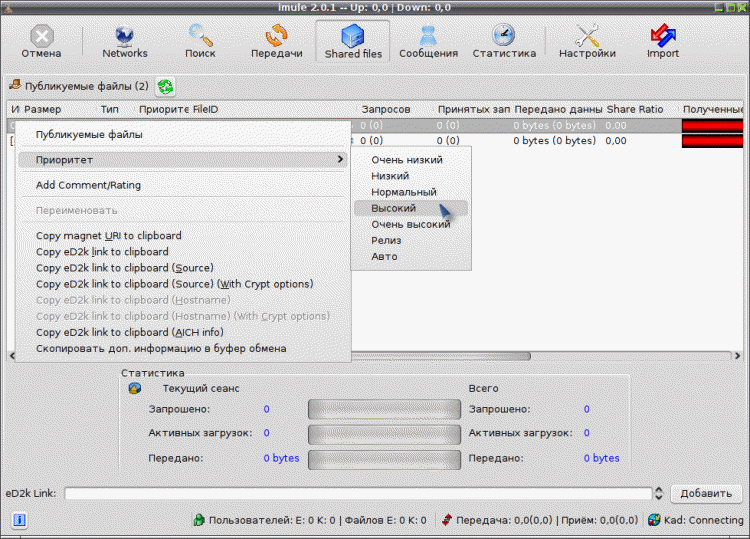
Task: Click the horizontal scrollbar thumb
Action: [440, 356]
